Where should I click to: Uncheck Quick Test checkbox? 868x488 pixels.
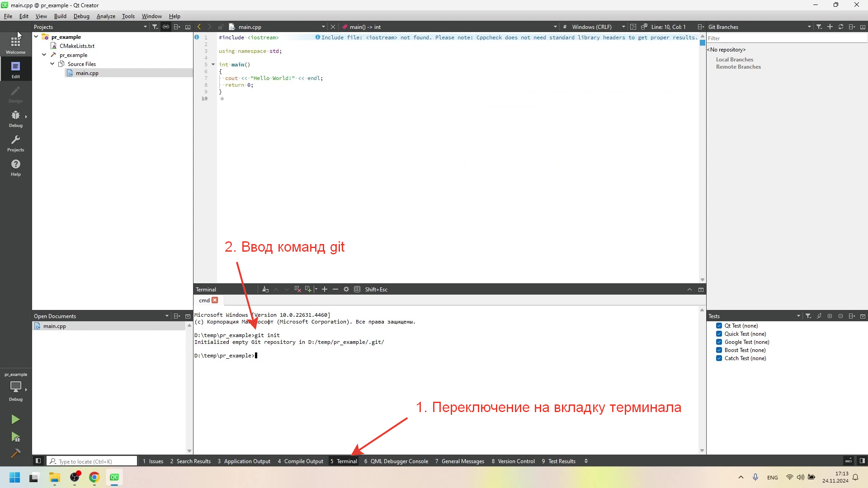pyautogui.click(x=719, y=333)
